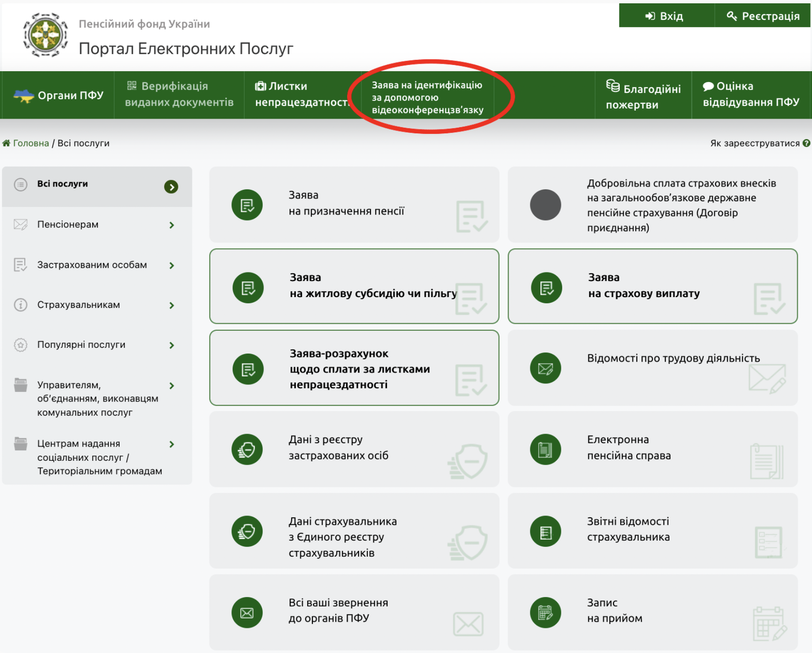Viewport: 812px width, 653px height.
Task: Click the green icon for Заява на призначення пенсії
Action: coord(247,205)
